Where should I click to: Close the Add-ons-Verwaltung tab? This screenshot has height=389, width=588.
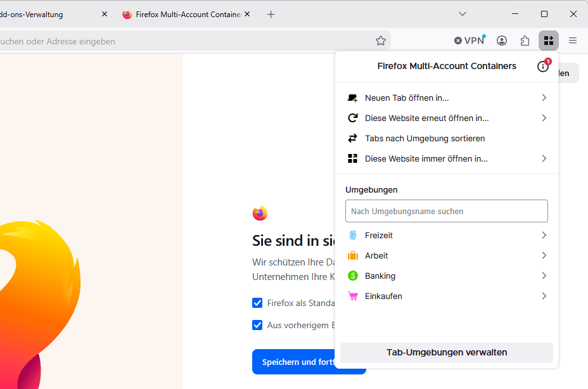pos(105,14)
